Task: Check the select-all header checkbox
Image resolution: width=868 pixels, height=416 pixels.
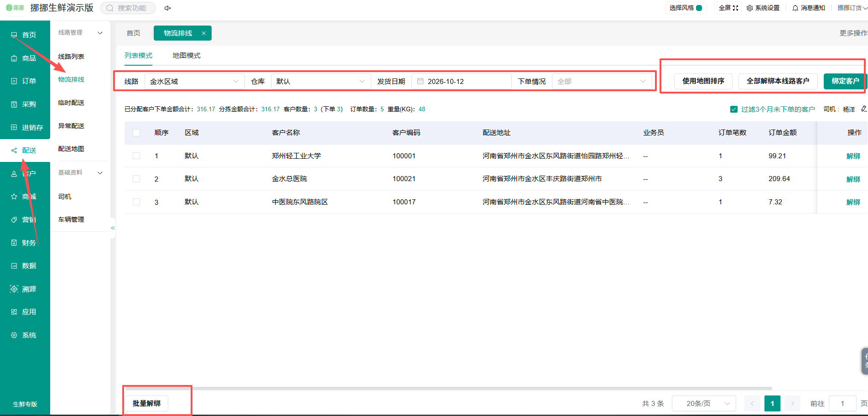Action: (x=136, y=133)
